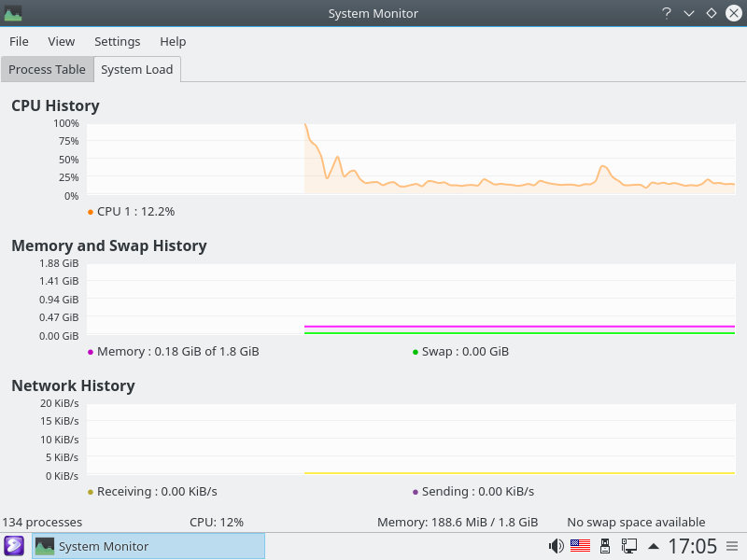This screenshot has width=747, height=560.
Task: Open the View menu
Action: click(62, 41)
